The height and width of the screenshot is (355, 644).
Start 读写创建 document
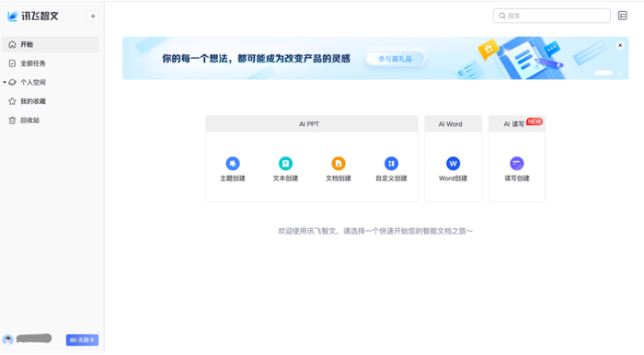517,168
